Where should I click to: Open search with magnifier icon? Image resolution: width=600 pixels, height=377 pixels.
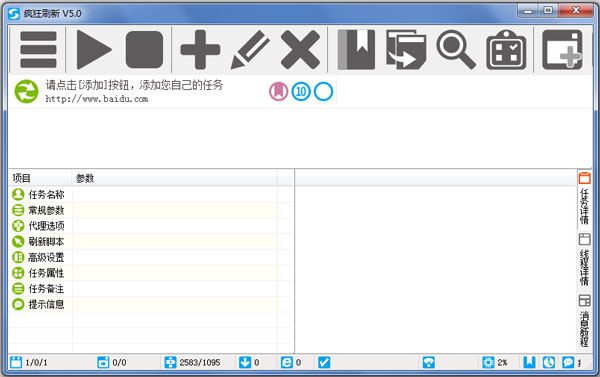tap(456, 50)
